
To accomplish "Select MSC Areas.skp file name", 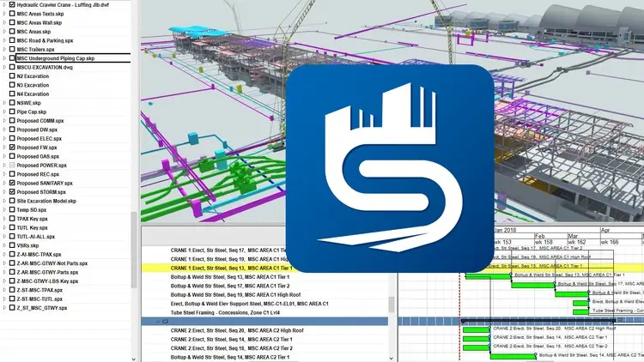I will (33, 32).
